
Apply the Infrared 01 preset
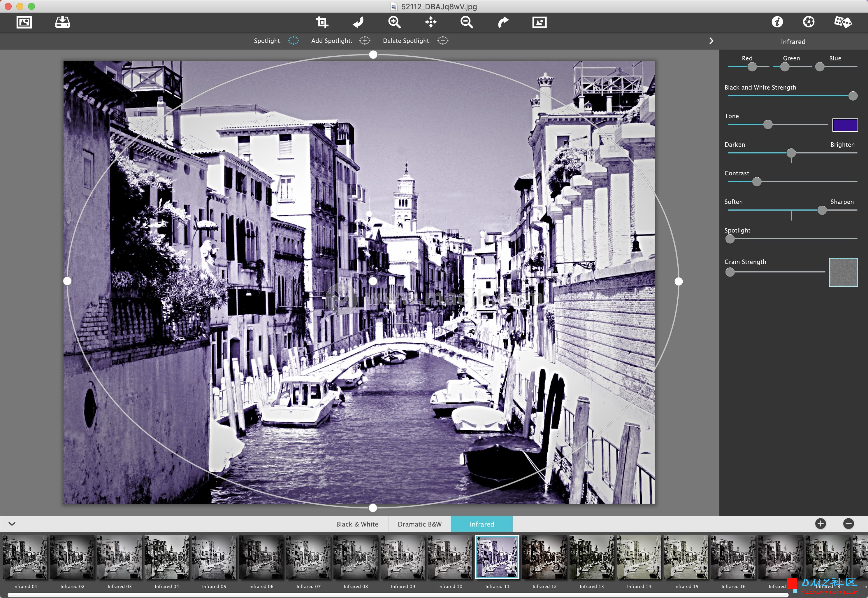25,557
